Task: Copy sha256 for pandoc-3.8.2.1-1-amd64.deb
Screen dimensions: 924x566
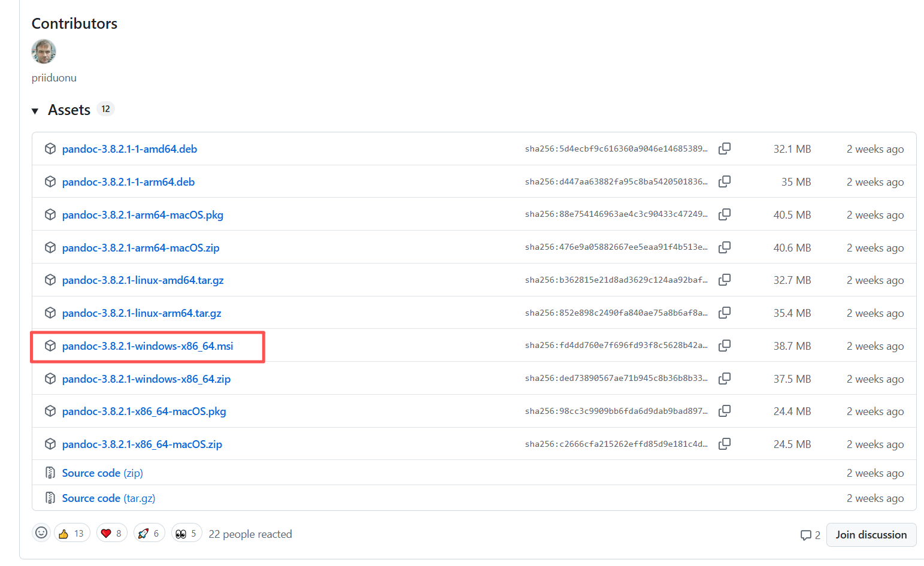Action: point(725,149)
